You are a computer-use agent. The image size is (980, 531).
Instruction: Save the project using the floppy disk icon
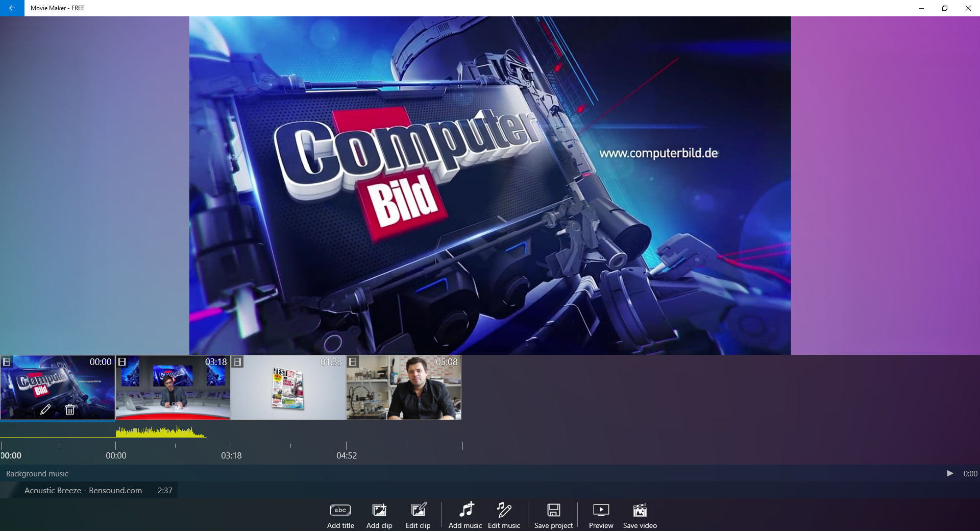tap(553, 510)
